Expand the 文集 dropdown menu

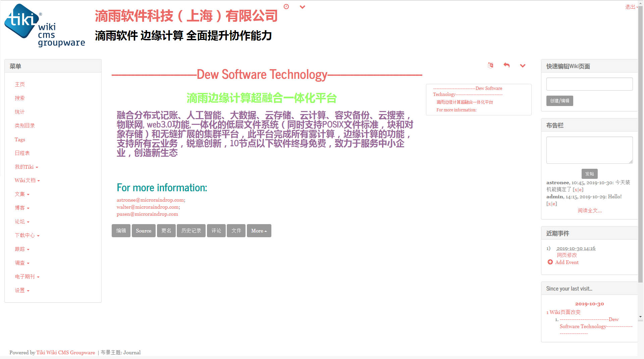point(22,194)
